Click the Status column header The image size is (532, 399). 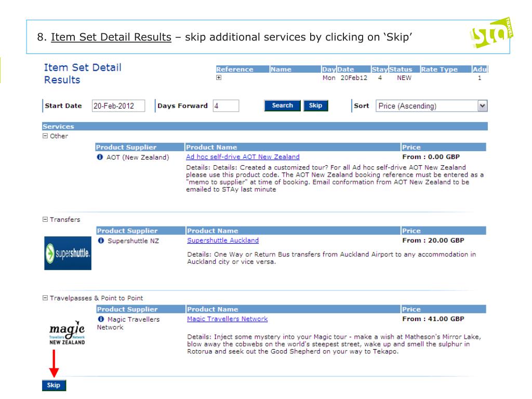pyautogui.click(x=404, y=69)
